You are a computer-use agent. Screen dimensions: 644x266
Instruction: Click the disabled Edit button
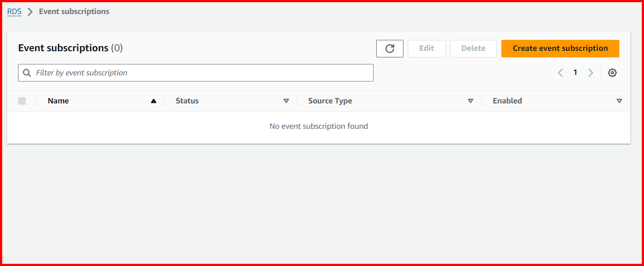pos(426,48)
